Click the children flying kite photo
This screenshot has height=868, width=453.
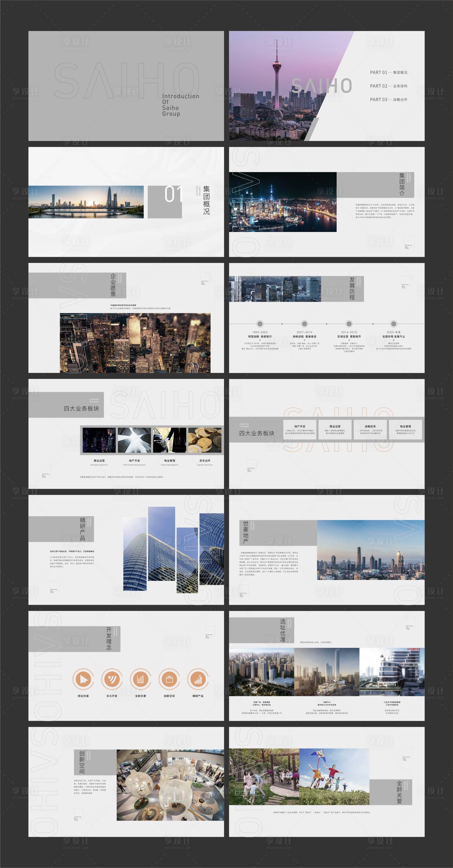tap(334, 777)
